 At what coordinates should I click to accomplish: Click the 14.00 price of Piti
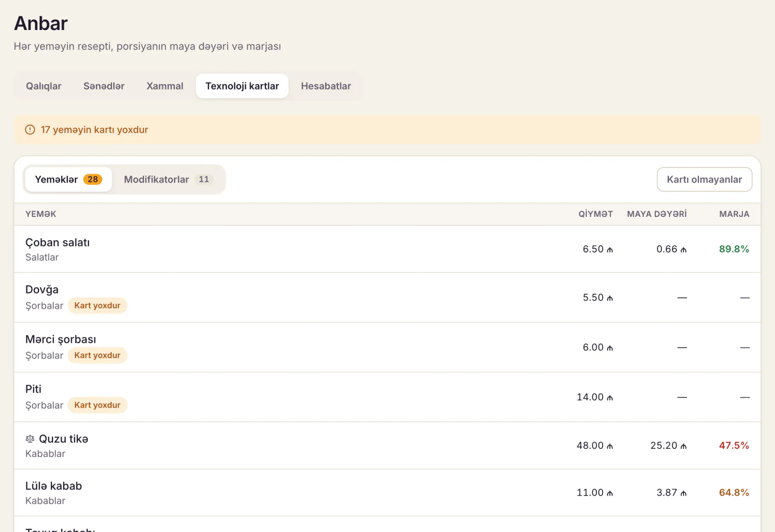595,397
